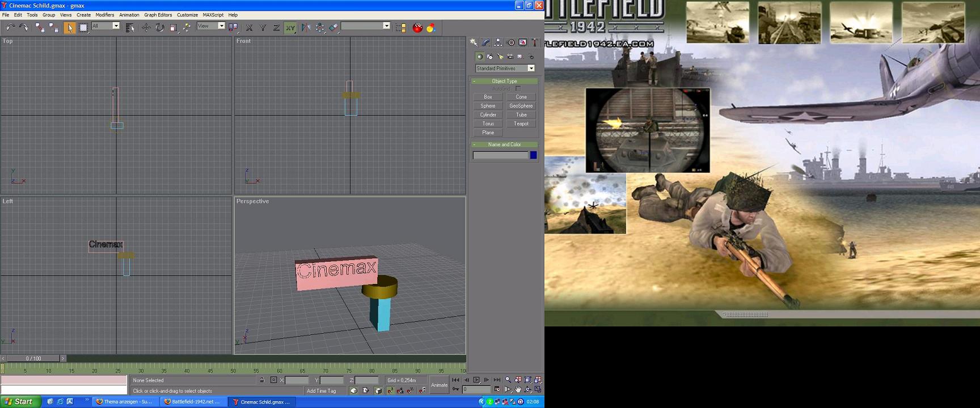Toggle Key Mode with the key icon
This screenshot has height=408, width=980.
[455, 389]
